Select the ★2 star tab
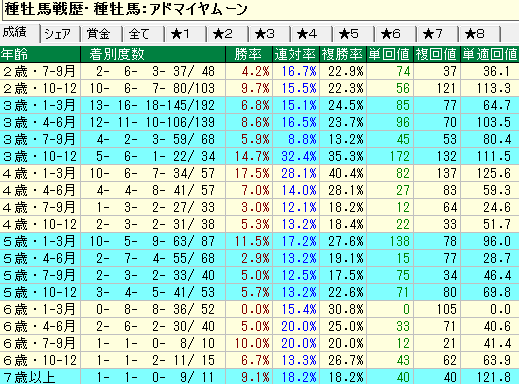 (x=228, y=34)
